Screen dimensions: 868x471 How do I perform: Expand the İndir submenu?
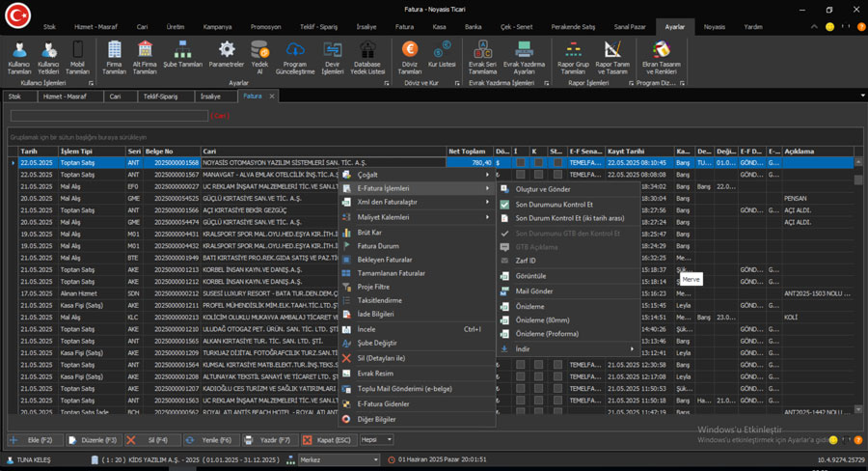(x=568, y=349)
